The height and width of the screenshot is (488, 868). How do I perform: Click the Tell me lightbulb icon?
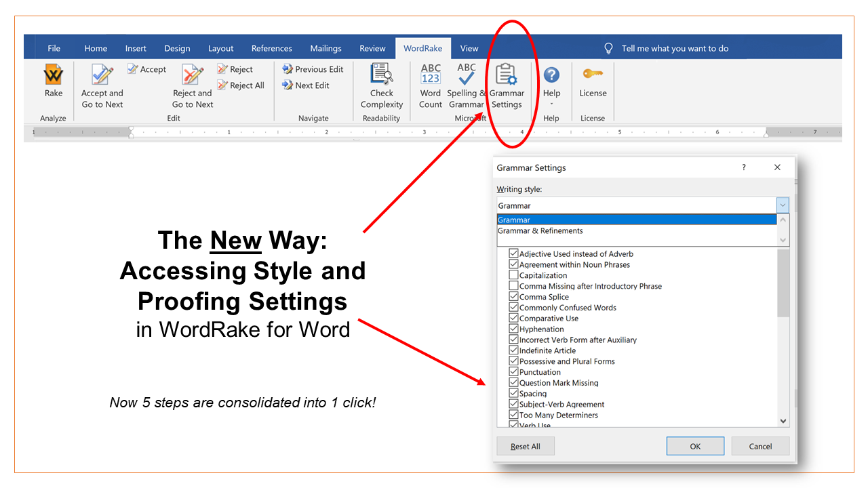[x=608, y=48]
